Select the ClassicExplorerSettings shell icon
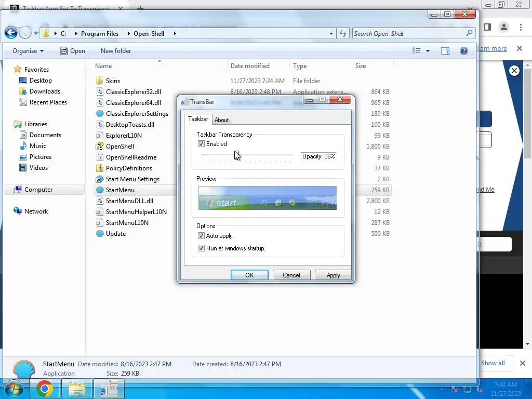The width and height of the screenshot is (532, 399). click(99, 114)
